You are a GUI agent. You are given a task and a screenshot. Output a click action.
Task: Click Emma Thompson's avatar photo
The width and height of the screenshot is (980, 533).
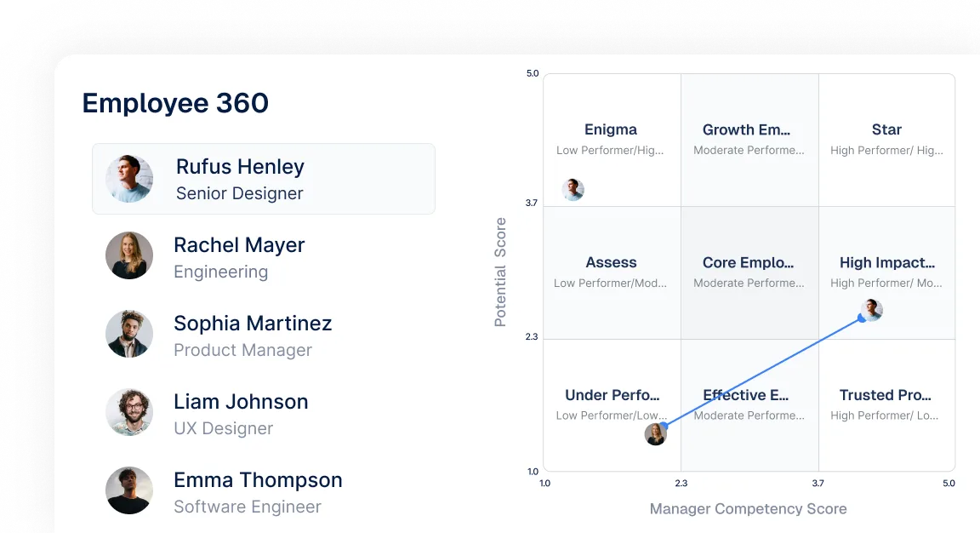click(x=129, y=490)
